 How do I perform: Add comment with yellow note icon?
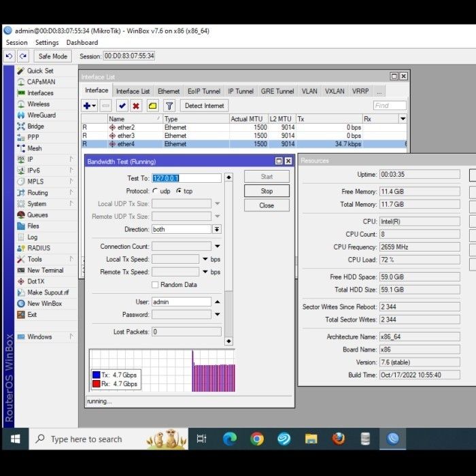point(153,105)
